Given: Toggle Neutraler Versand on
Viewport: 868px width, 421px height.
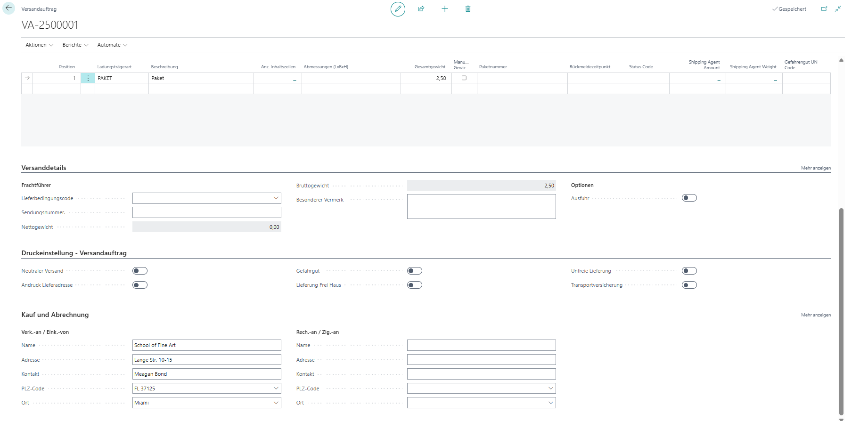Looking at the screenshot, I should click(x=140, y=271).
